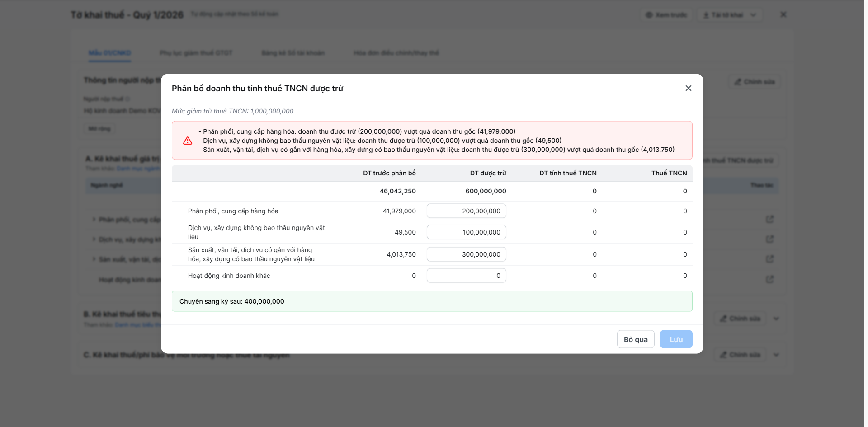Expand section C chevron
This screenshot has width=868, height=427.
click(x=776, y=355)
